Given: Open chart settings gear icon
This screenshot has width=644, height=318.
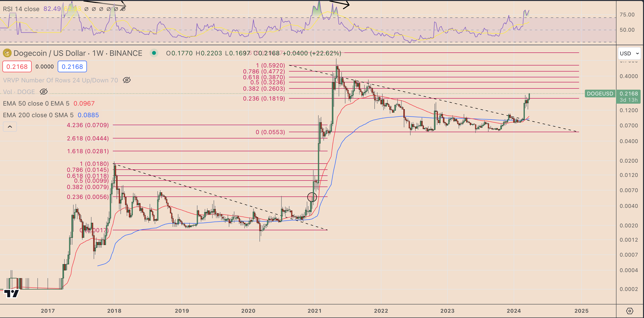Looking at the screenshot, I should pyautogui.click(x=630, y=311).
